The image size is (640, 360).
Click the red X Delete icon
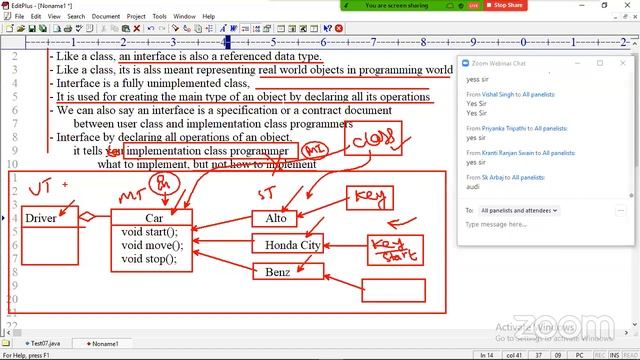137,29
